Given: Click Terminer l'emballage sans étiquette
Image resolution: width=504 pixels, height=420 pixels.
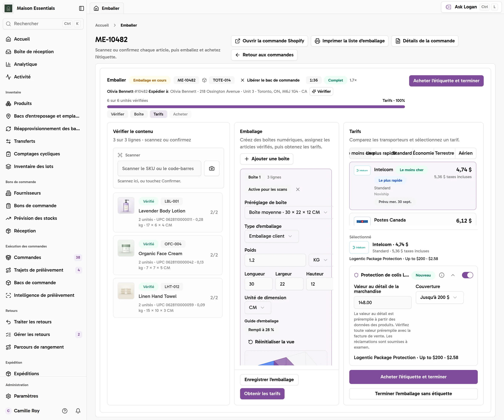Looking at the screenshot, I should (413, 394).
